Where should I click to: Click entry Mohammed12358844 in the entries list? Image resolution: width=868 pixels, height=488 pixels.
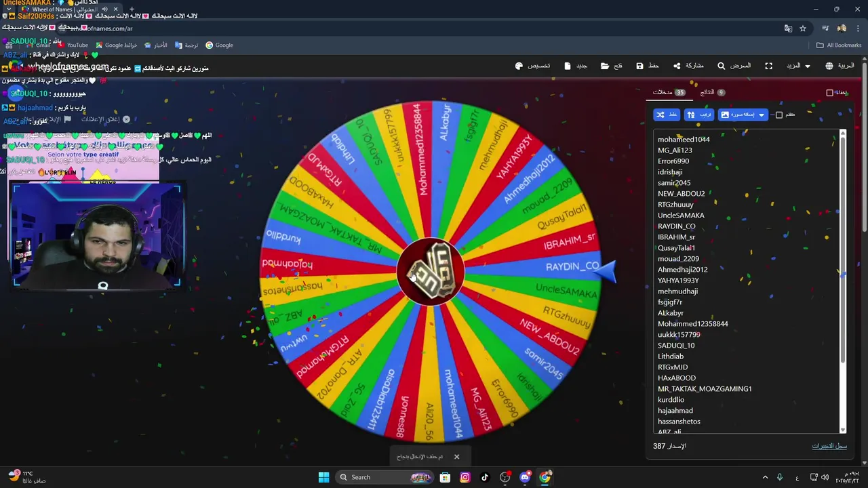[x=692, y=324]
